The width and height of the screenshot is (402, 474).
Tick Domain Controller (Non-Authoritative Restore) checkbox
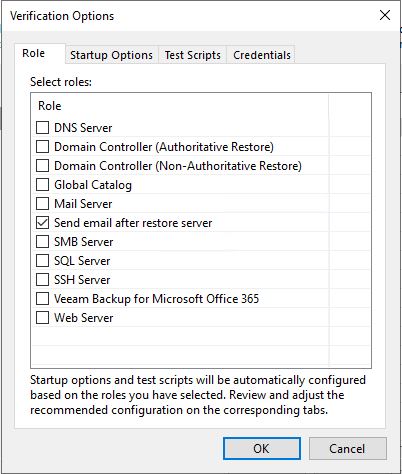42,165
